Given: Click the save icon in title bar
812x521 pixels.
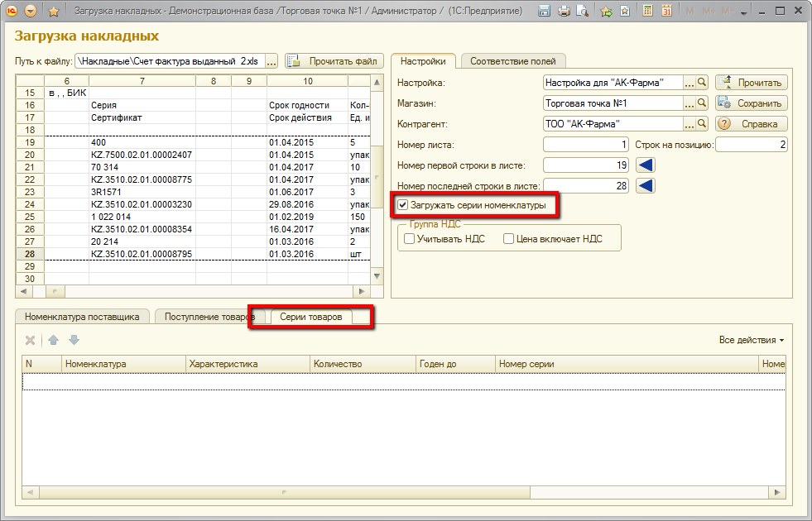Looking at the screenshot, I should [545, 12].
